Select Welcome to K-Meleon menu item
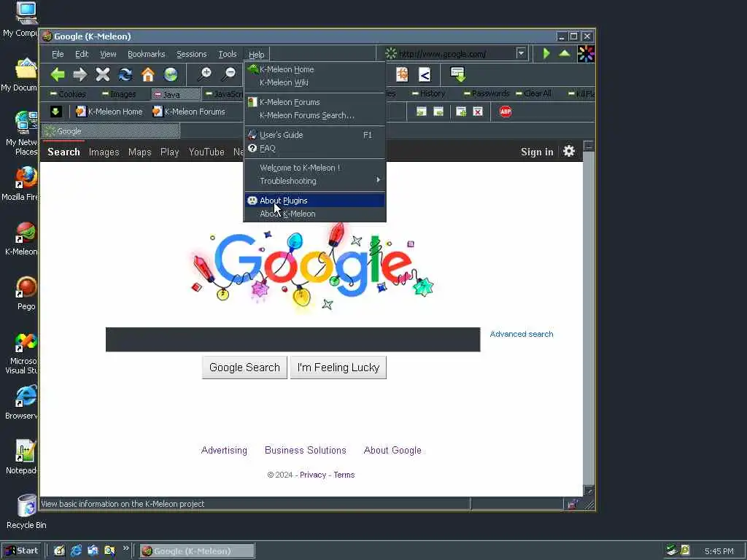The image size is (747, 560). click(x=314, y=168)
